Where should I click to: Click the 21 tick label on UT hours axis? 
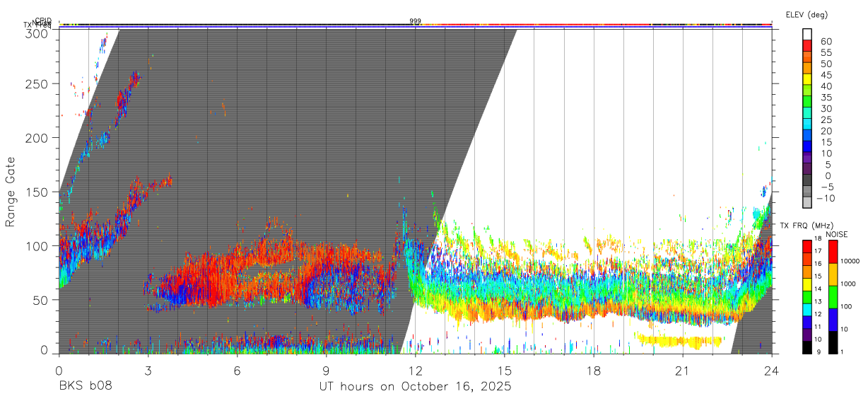coord(683,371)
